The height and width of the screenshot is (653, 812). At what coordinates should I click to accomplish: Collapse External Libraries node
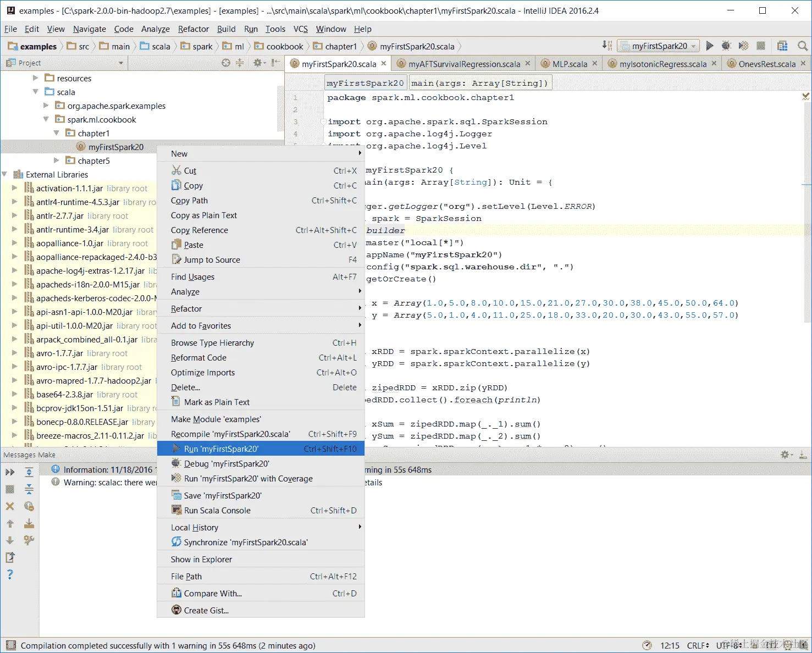click(x=4, y=174)
